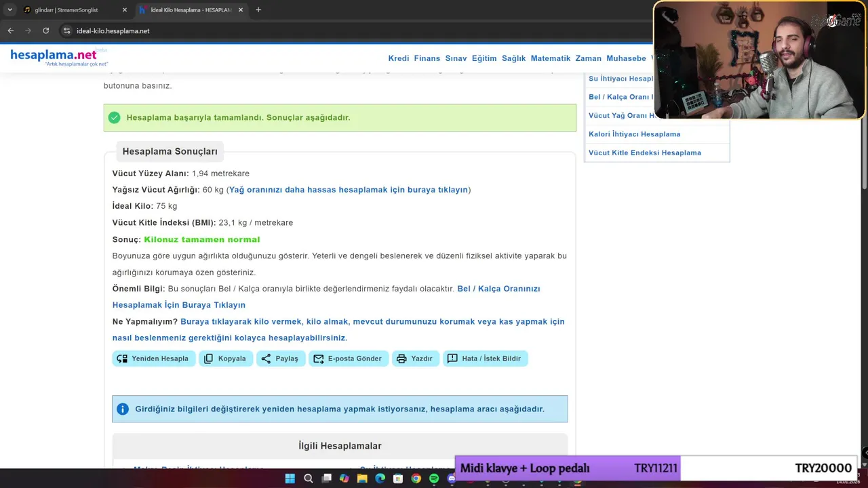Select the İdeal Kilo Hesaplama tab
The image size is (868, 488).
pos(192,10)
